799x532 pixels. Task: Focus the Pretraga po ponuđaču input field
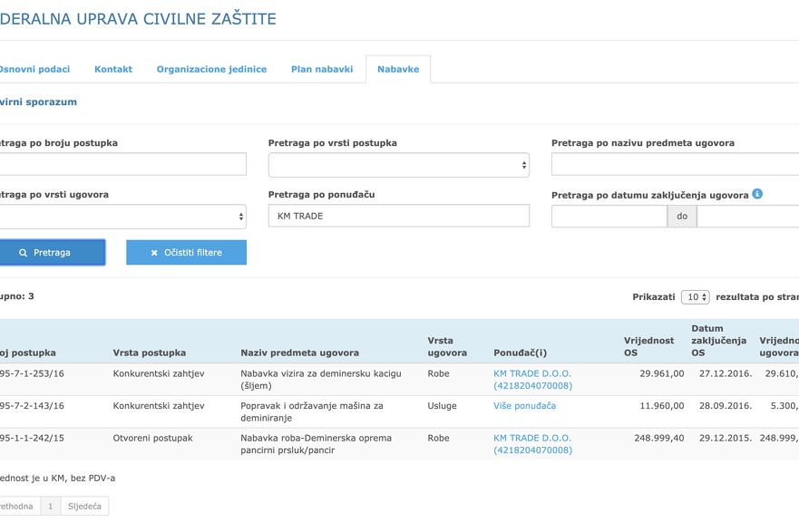point(398,216)
